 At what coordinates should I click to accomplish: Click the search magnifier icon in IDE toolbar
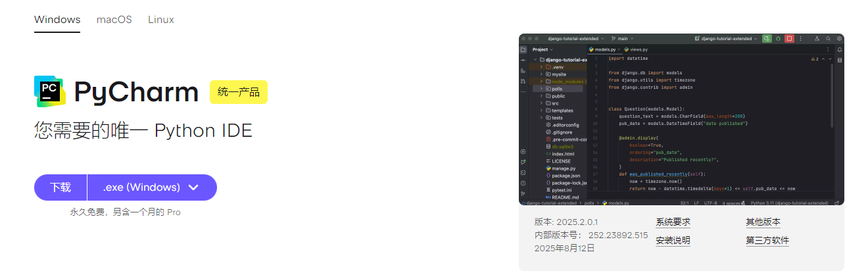pyautogui.click(x=828, y=39)
